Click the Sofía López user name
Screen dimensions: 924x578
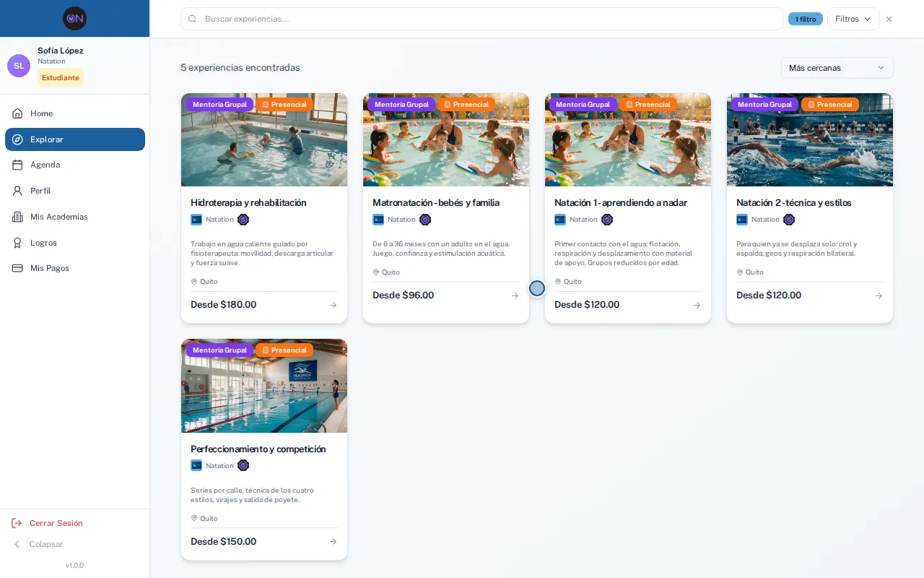61,51
